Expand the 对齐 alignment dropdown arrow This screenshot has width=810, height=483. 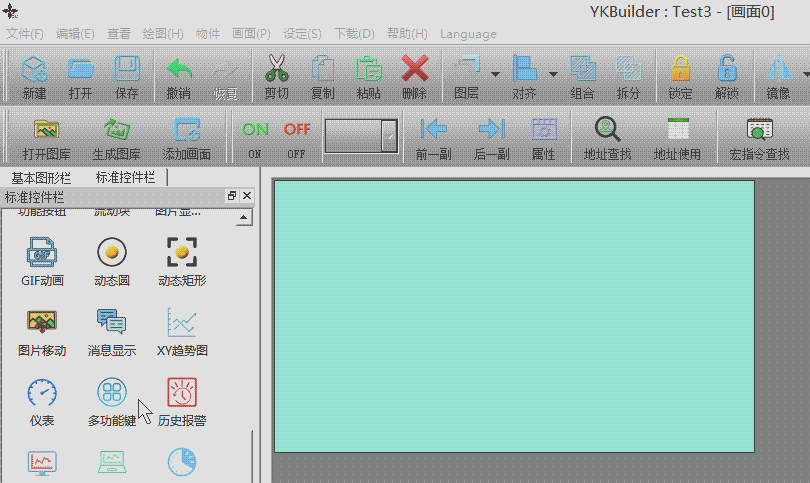(x=553, y=74)
